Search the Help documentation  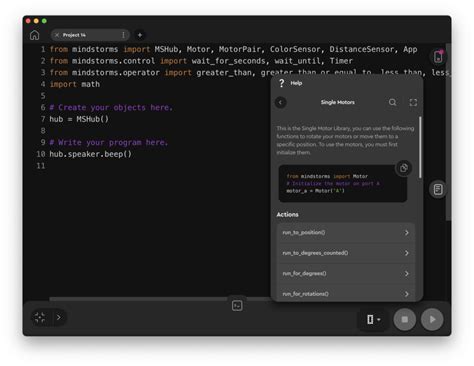(393, 102)
